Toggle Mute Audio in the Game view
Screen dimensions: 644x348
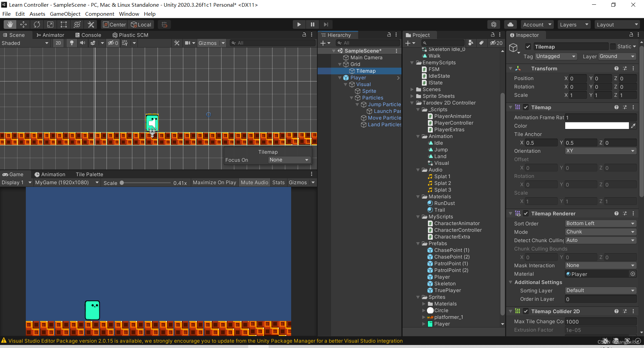coord(254,183)
